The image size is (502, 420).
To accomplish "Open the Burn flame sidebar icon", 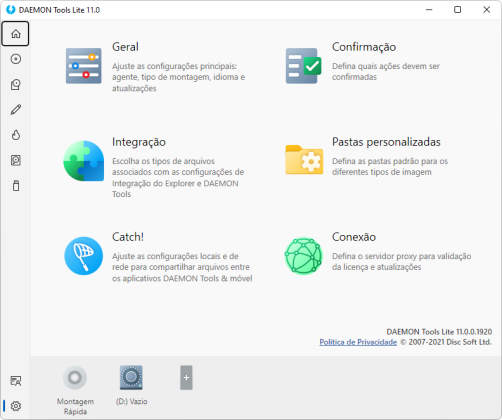I will point(16,135).
